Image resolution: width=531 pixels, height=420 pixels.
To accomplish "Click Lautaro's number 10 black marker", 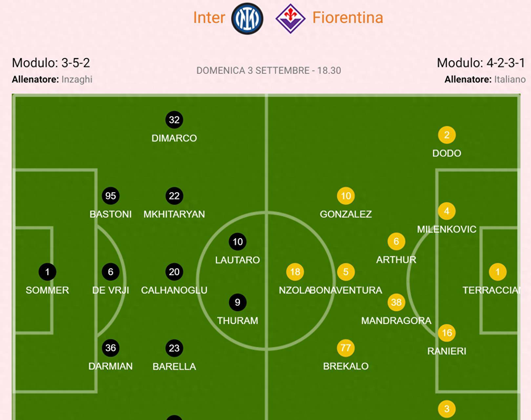I will coord(237,242).
